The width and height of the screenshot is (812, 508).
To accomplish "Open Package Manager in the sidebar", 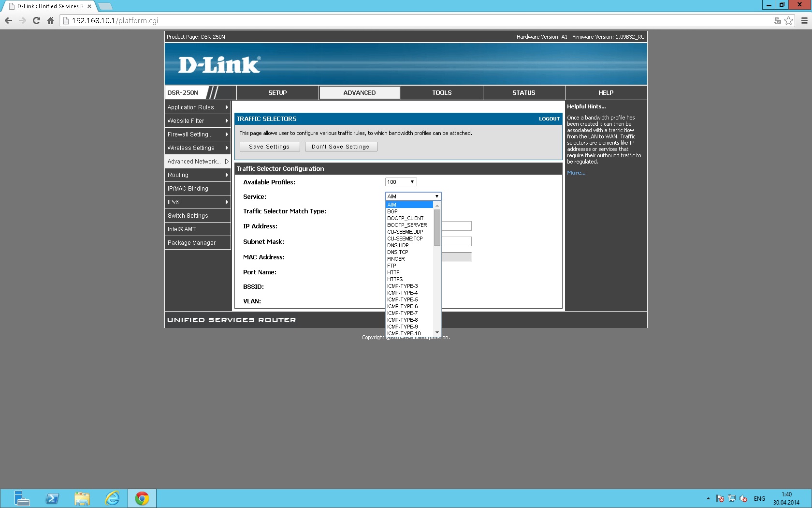I will (x=198, y=243).
